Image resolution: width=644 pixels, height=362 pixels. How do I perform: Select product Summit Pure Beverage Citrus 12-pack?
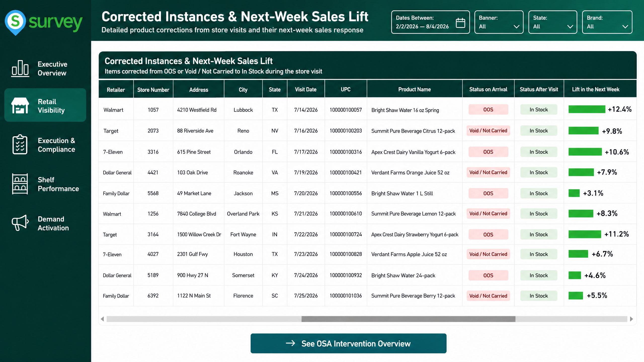click(413, 131)
